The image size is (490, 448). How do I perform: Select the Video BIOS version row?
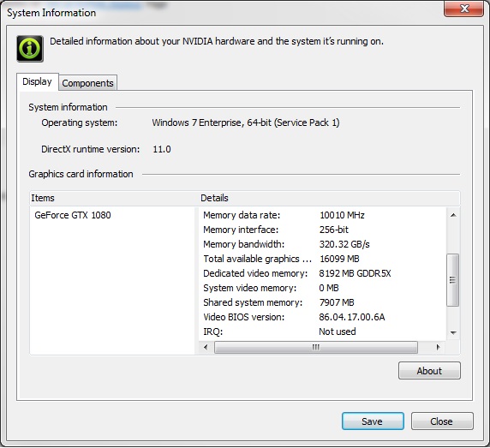pos(322,317)
